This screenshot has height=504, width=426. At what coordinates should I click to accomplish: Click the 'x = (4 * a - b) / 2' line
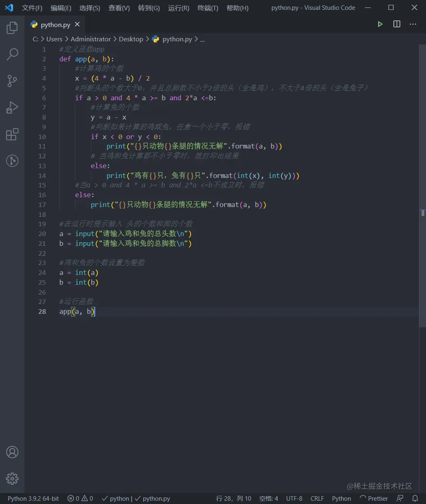point(112,78)
